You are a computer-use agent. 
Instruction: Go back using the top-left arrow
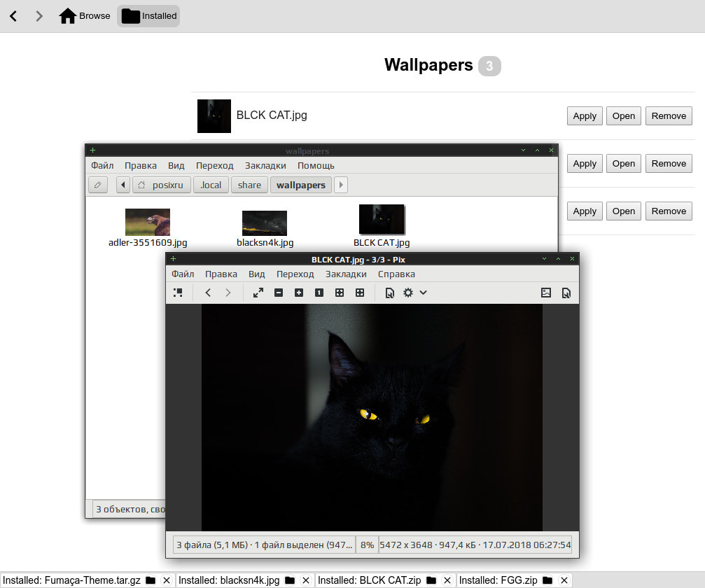pyautogui.click(x=13, y=16)
